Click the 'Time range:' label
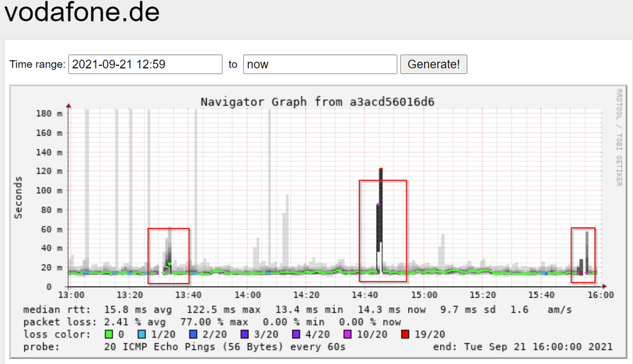 [x=37, y=65]
